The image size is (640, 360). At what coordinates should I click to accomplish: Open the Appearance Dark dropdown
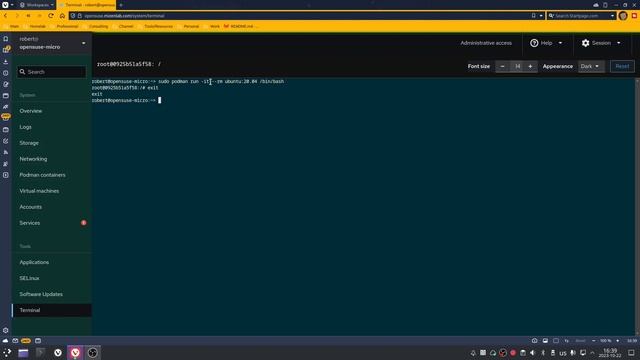(x=590, y=66)
